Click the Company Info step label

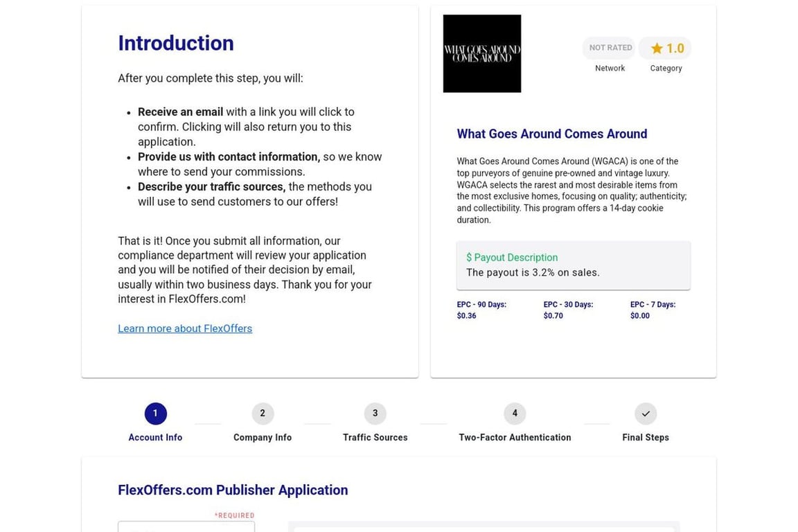pyautogui.click(x=263, y=437)
